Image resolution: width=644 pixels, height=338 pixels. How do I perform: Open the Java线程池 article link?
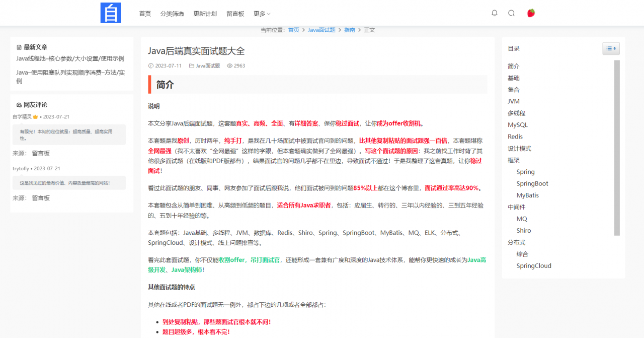(x=69, y=58)
